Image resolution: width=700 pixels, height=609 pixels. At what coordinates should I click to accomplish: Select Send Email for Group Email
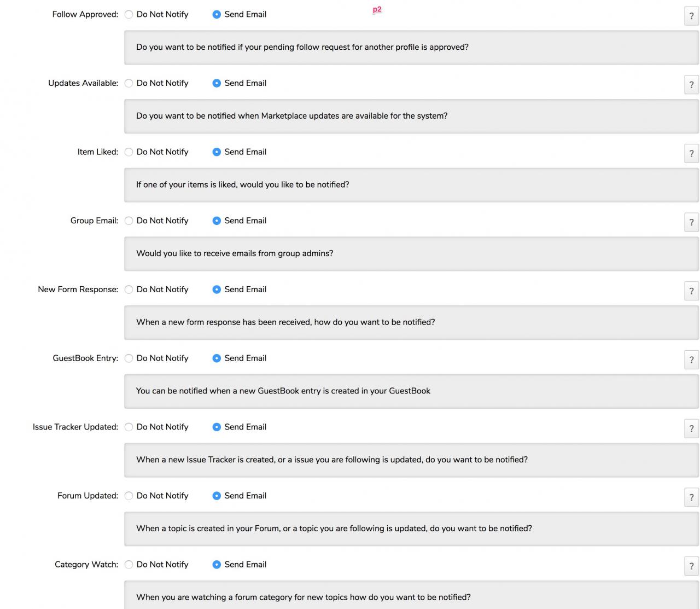(217, 221)
